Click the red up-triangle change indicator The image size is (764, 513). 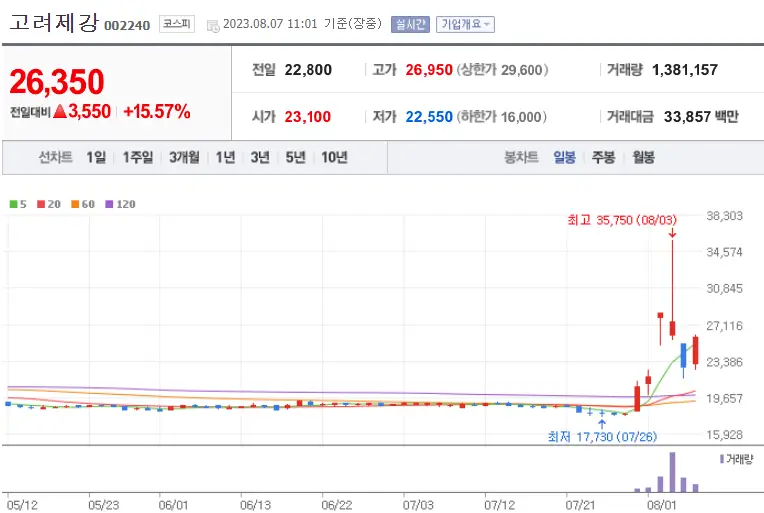tap(60, 112)
